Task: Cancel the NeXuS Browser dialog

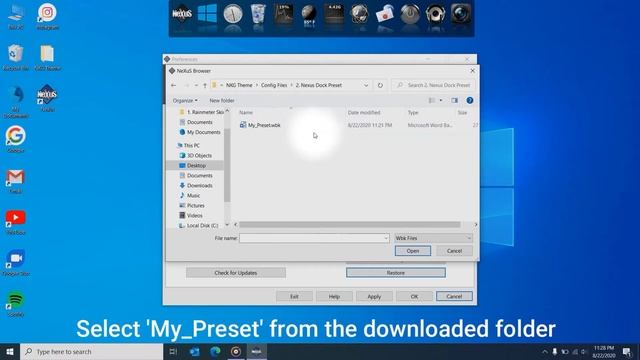Action: (454, 251)
